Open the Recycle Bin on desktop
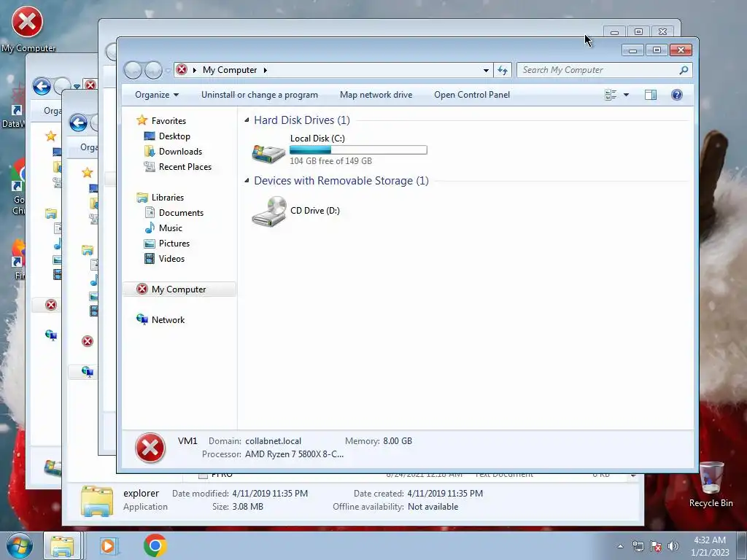Viewport: 747px width, 560px height. (x=711, y=484)
